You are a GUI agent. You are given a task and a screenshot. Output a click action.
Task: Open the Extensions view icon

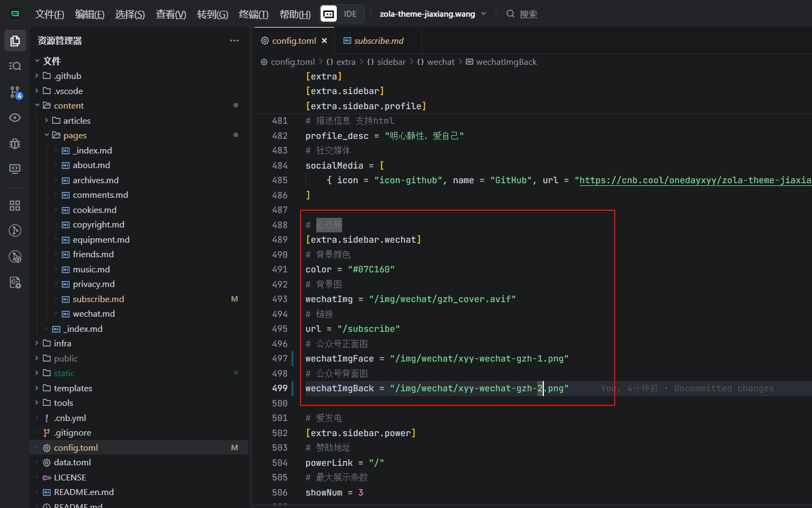point(15,205)
